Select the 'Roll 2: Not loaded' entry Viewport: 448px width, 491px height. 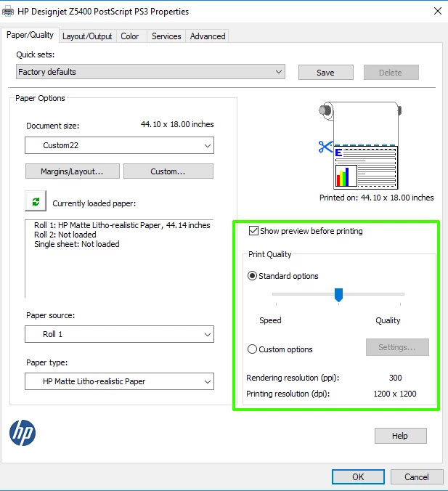tap(65, 235)
